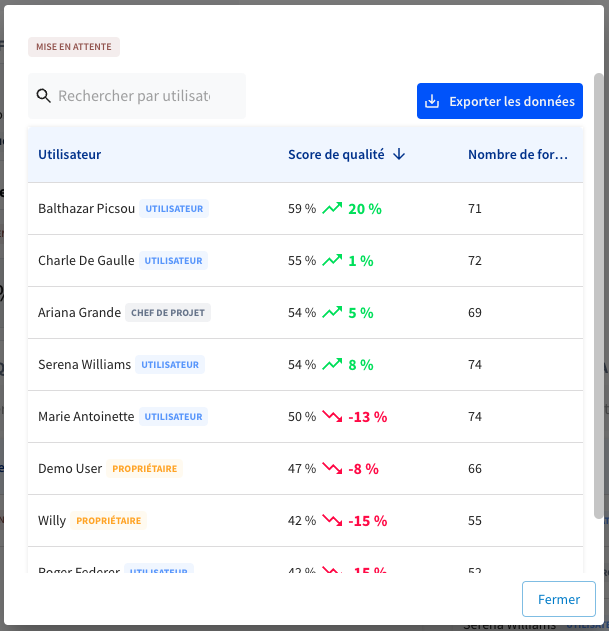The height and width of the screenshot is (631, 609).
Task: Sort by Score de qualité column header
Action: pyautogui.click(x=336, y=155)
